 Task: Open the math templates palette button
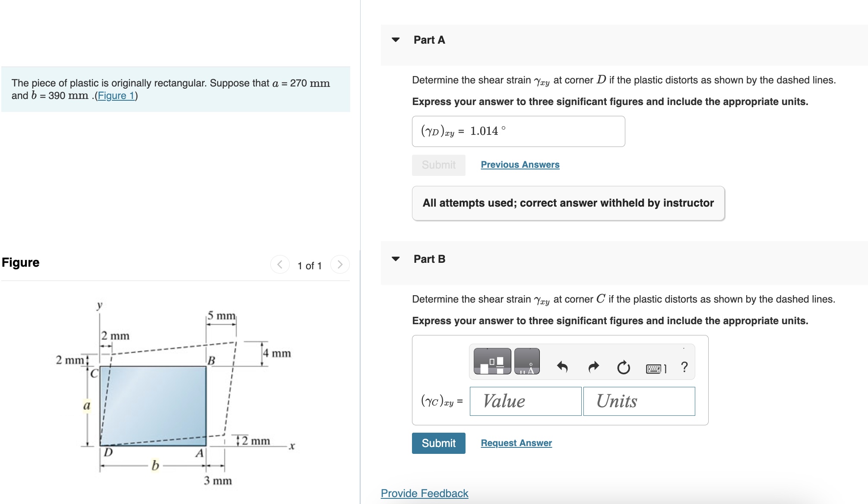coord(492,361)
